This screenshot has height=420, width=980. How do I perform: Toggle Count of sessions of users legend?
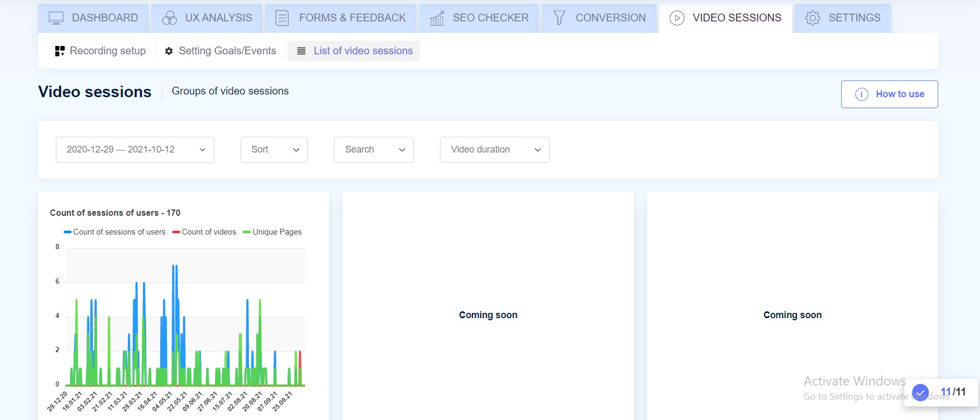click(x=115, y=232)
